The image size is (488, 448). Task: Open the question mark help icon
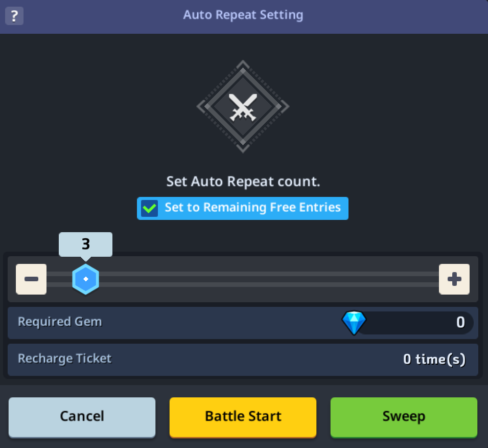coord(14,16)
